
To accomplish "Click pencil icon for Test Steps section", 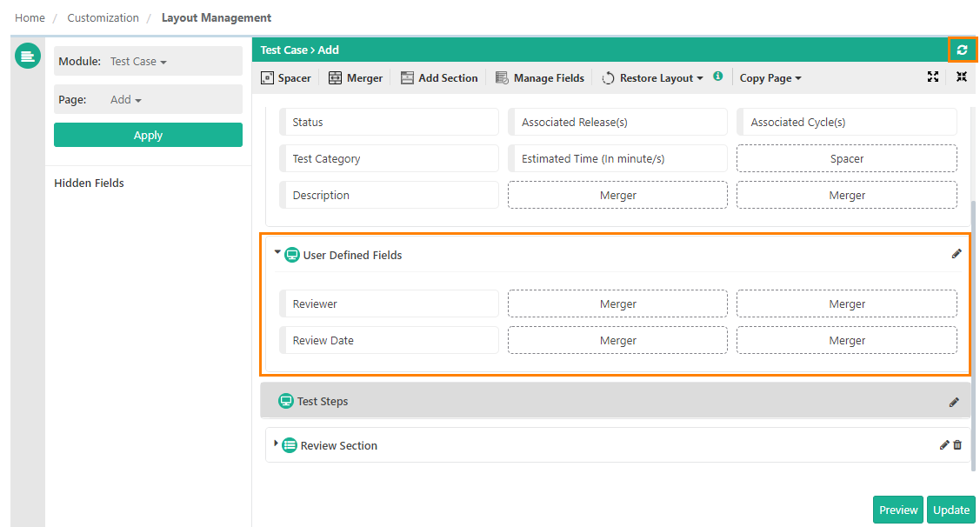I will point(954,402).
